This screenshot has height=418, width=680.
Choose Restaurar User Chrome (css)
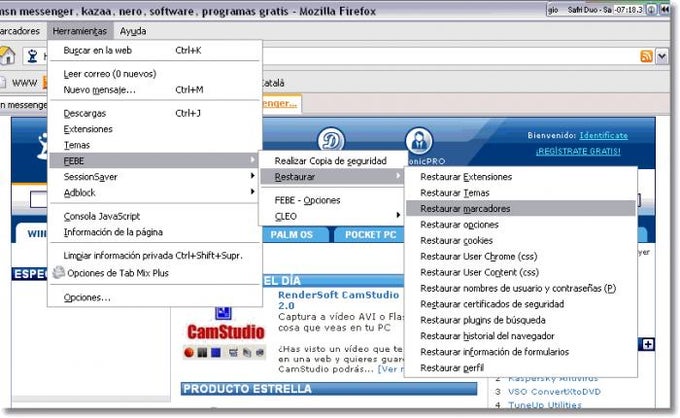[520, 257]
